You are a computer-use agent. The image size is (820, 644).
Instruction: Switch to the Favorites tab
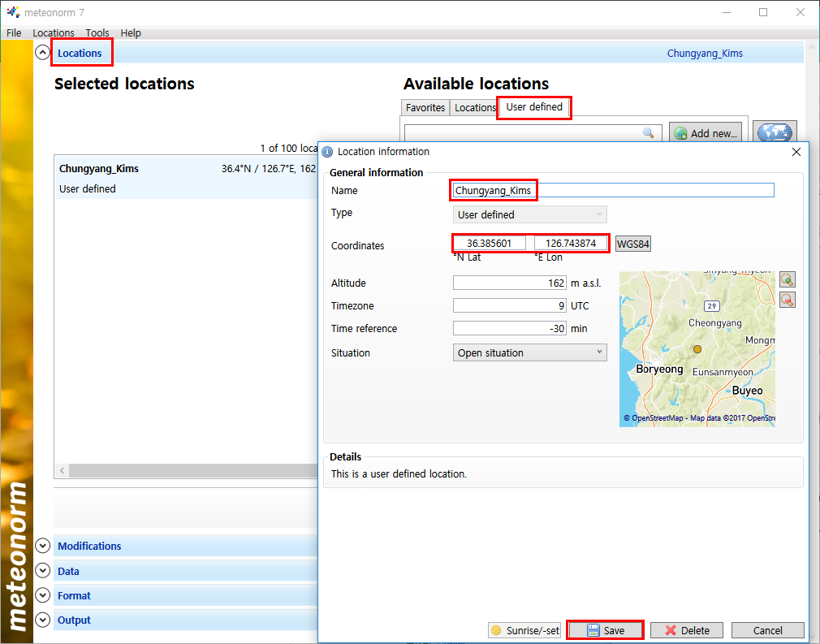point(425,107)
